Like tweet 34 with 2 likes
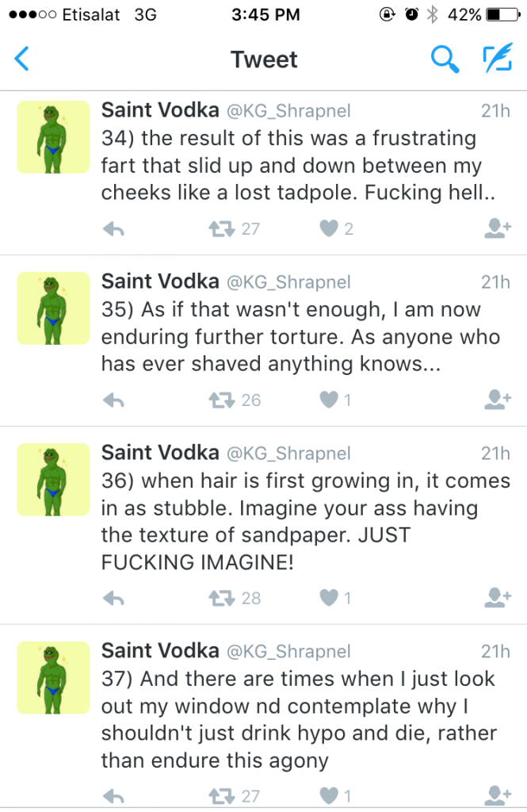This screenshot has height=812, width=527. [328, 229]
